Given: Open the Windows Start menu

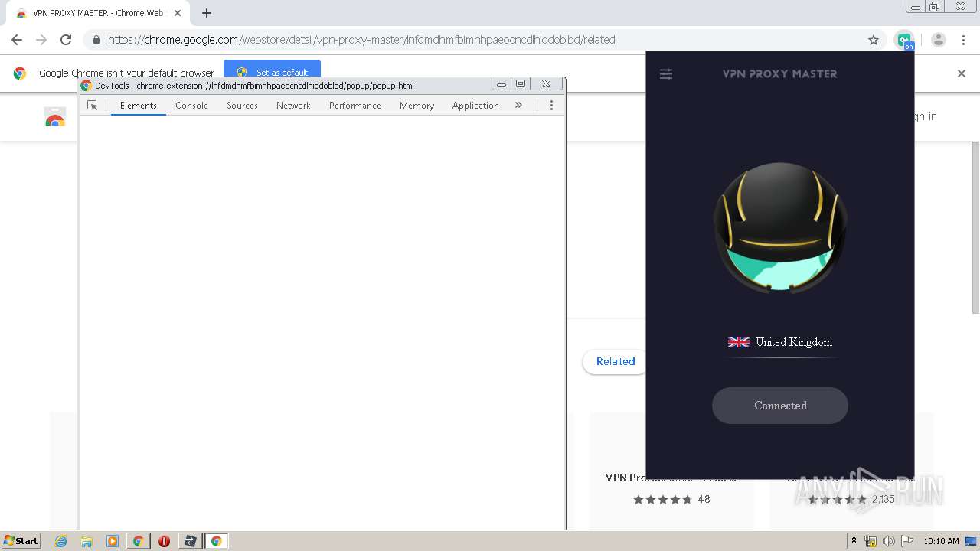Looking at the screenshot, I should 21,540.
